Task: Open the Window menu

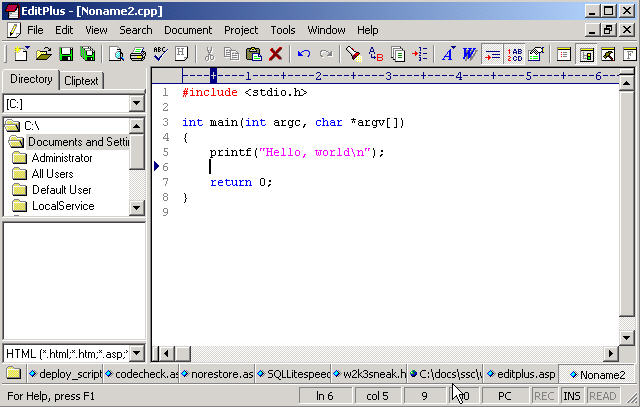Action: click(x=326, y=30)
